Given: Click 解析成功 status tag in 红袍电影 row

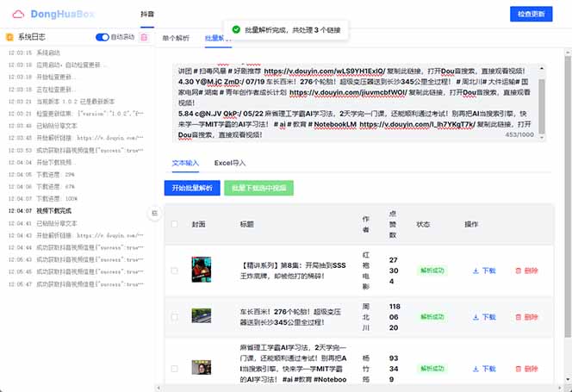Looking at the screenshot, I should tap(432, 271).
